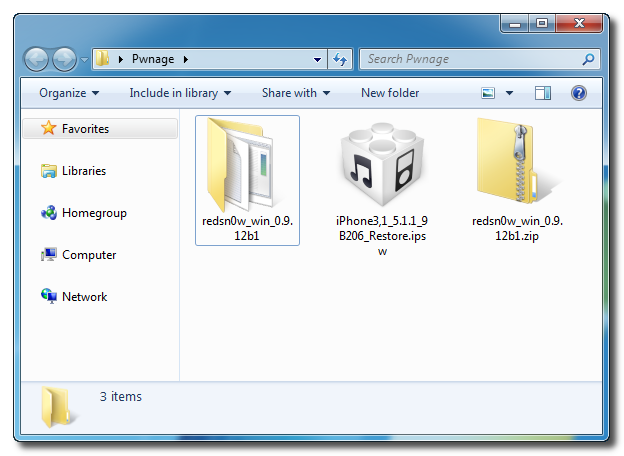Screen dimensions: 624x456
Task: Select Homegroup in navigation pane
Action: tap(94, 213)
